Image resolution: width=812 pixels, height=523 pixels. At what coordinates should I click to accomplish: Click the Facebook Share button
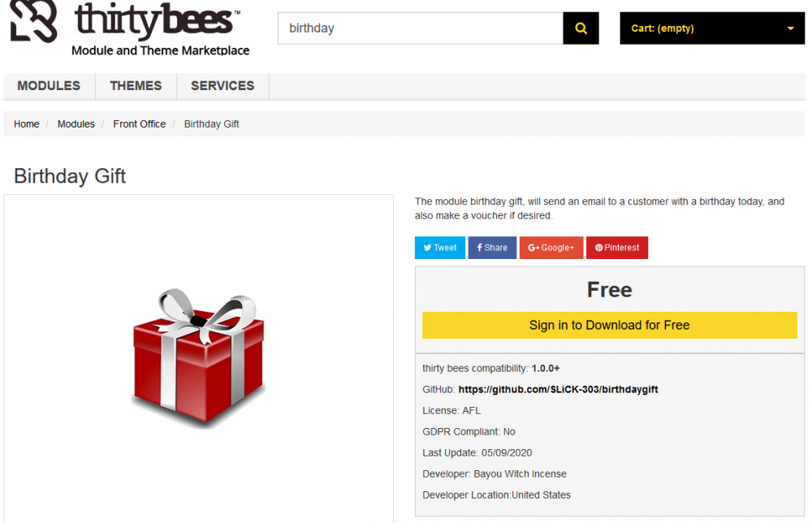coord(492,248)
